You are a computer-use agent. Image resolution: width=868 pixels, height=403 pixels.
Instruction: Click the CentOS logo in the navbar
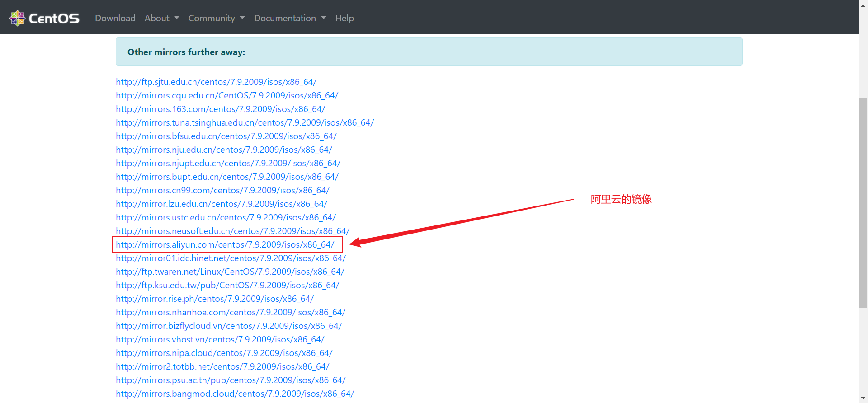coord(44,18)
